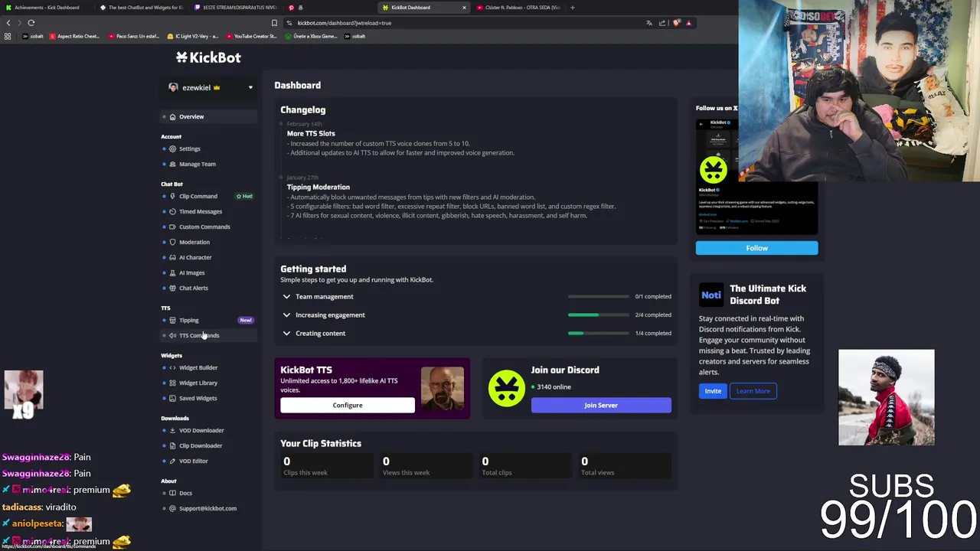
Task: Click the bookmark icon in address bar
Action: pos(274,23)
